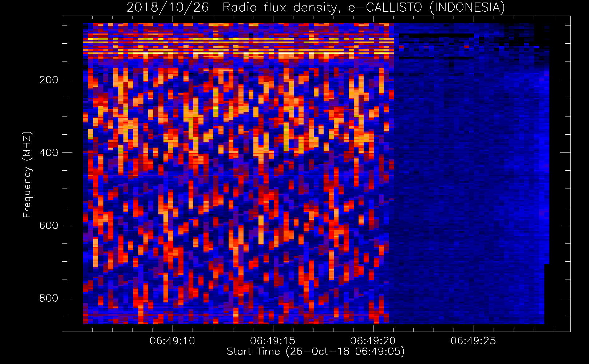Click the '200' frequency tick label
The height and width of the screenshot is (364, 589).
point(49,80)
